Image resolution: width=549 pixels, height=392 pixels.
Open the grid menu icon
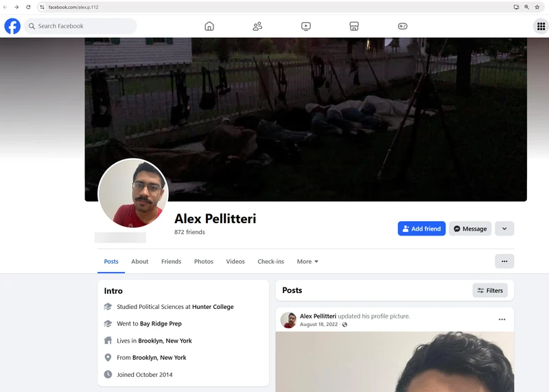pyautogui.click(x=539, y=26)
